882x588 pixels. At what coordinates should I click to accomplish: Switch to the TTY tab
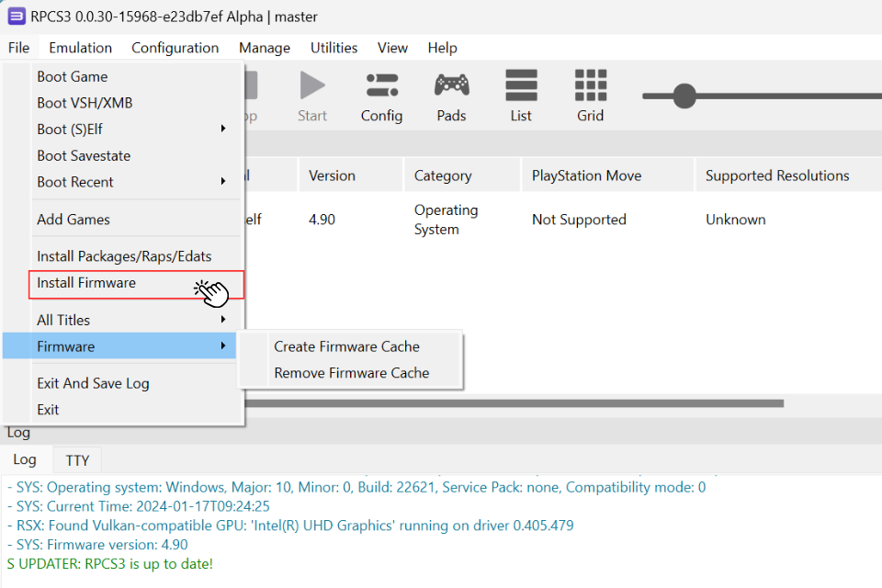click(77, 460)
